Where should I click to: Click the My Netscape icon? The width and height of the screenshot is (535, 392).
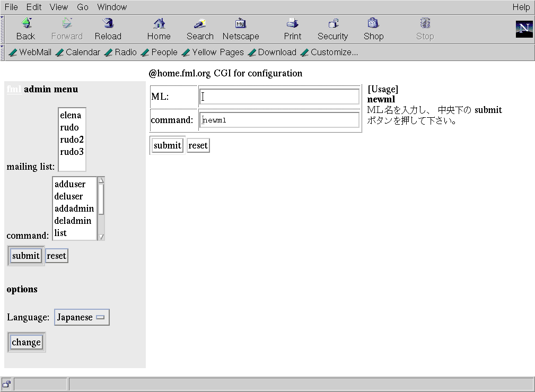(241, 24)
